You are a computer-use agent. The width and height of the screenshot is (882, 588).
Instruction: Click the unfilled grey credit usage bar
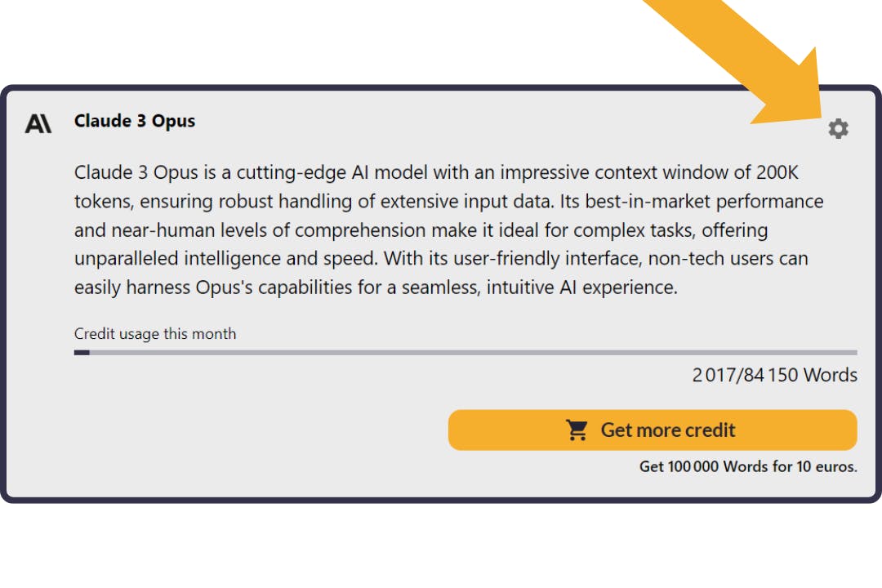click(x=474, y=353)
